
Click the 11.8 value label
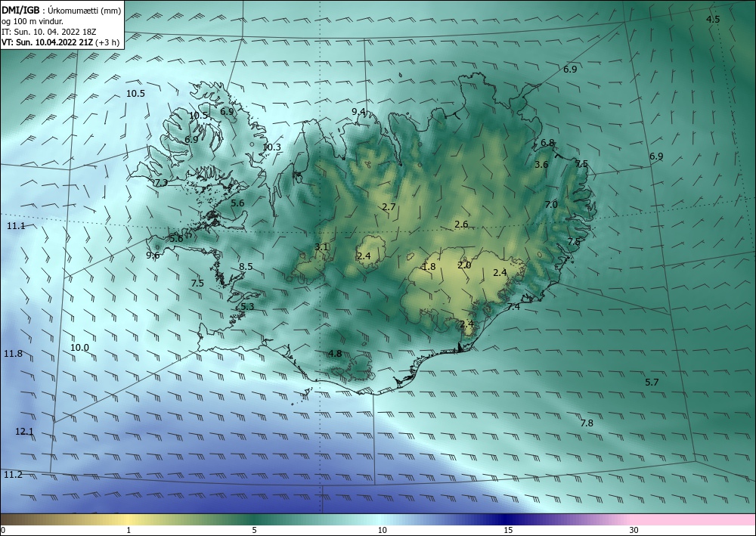click(13, 354)
